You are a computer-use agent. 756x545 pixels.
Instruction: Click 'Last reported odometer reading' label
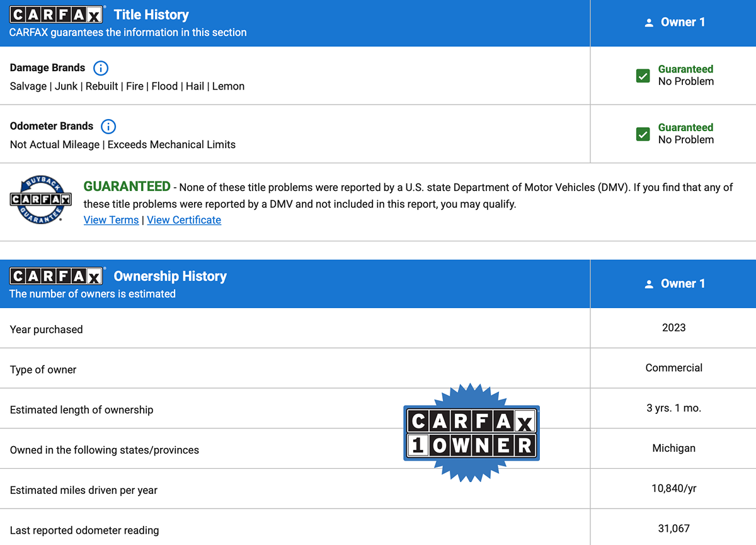click(x=84, y=531)
